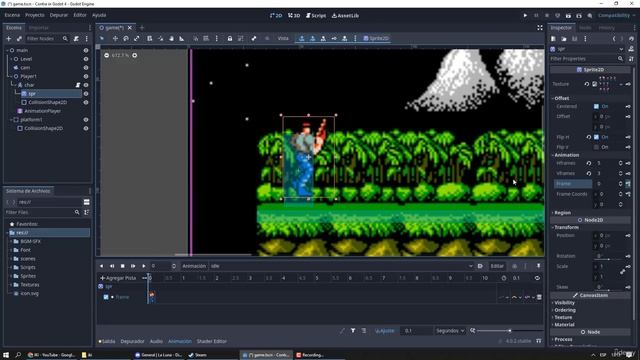
Task: Click the script icon on char node
Action: point(78,85)
